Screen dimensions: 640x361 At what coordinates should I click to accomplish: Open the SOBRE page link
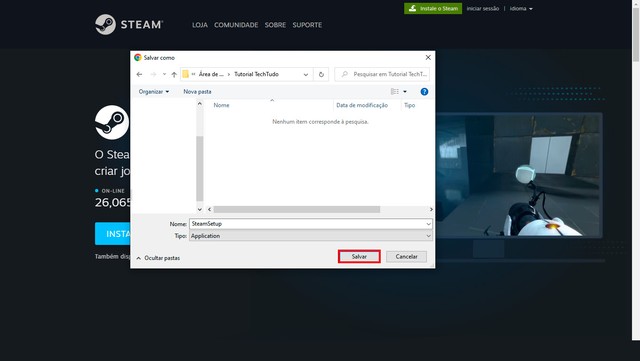pyautogui.click(x=275, y=25)
